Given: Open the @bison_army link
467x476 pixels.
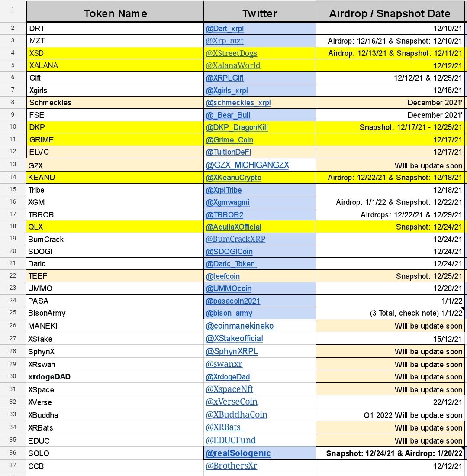Looking at the screenshot, I should pos(229,313).
